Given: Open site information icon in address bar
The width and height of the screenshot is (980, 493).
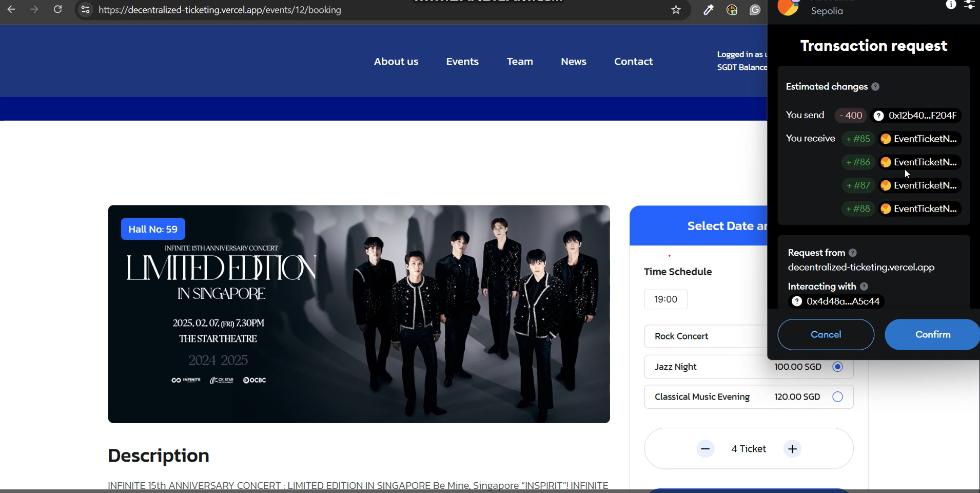Looking at the screenshot, I should pyautogui.click(x=86, y=10).
